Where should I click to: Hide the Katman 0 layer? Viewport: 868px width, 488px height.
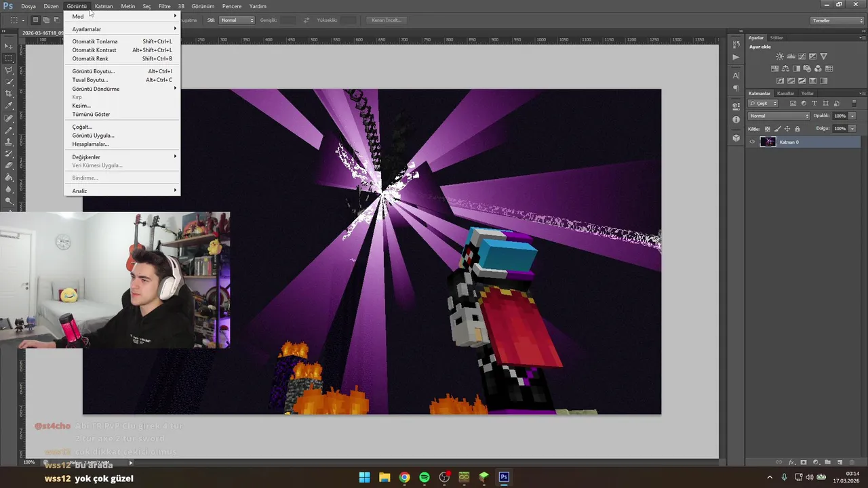coord(752,142)
